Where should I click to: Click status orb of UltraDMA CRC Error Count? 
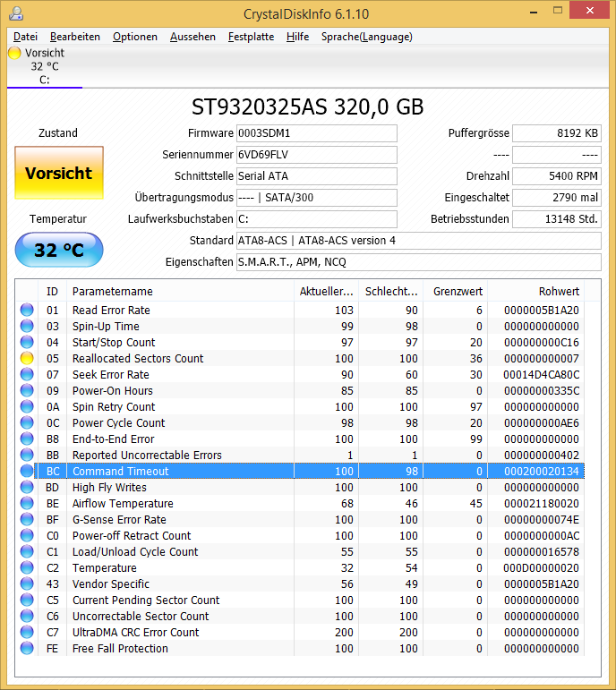pyautogui.click(x=27, y=632)
